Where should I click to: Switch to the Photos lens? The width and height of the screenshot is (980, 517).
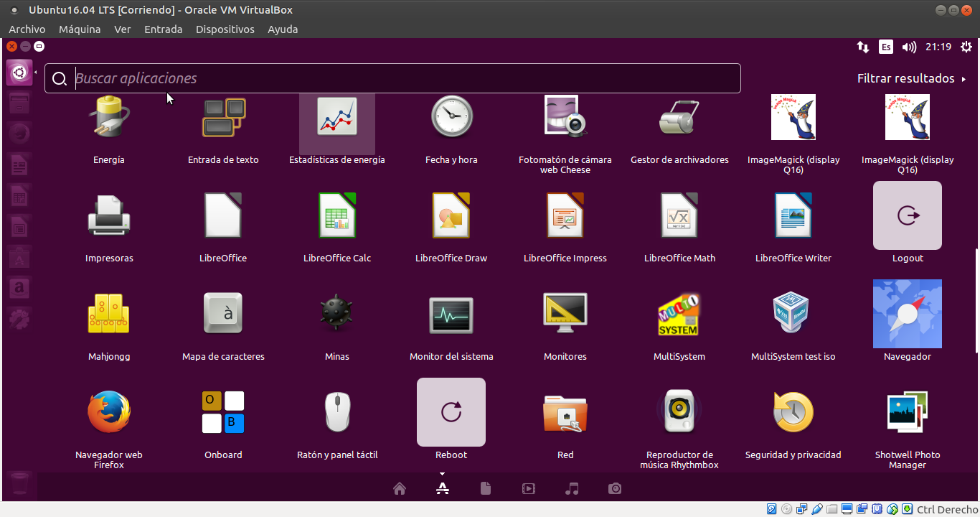(615, 489)
